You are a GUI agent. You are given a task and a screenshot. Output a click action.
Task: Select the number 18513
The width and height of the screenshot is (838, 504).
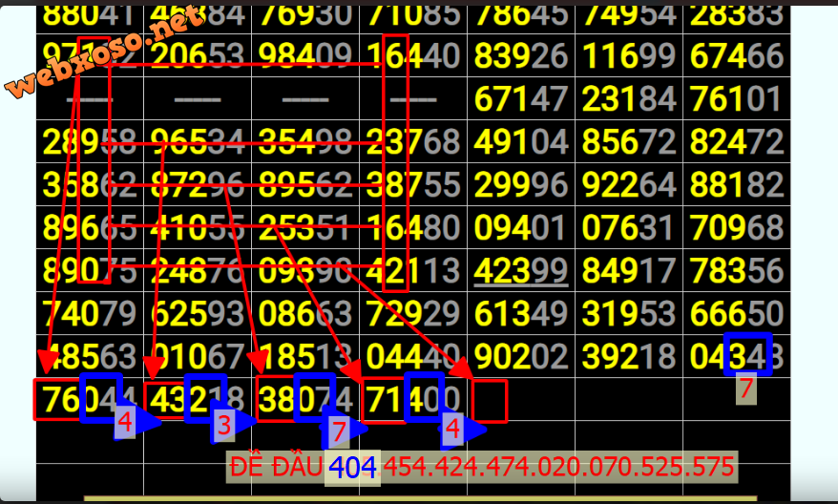coord(305,356)
